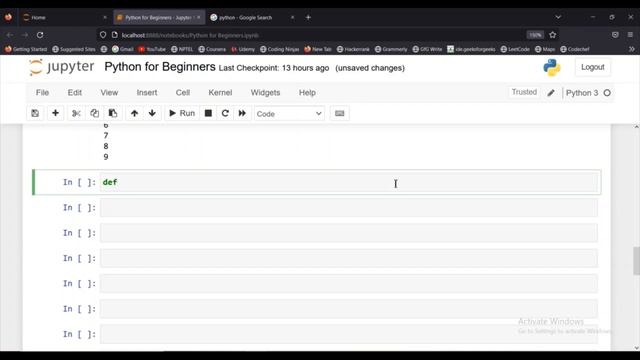Open the Udemy bookmark

(243, 49)
